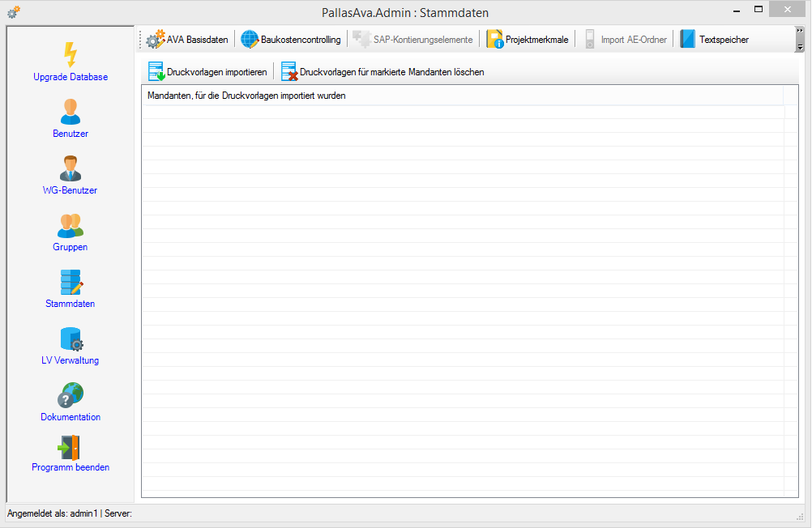812x528 pixels.
Task: Click the Upgrade Database link text
Action: point(71,77)
